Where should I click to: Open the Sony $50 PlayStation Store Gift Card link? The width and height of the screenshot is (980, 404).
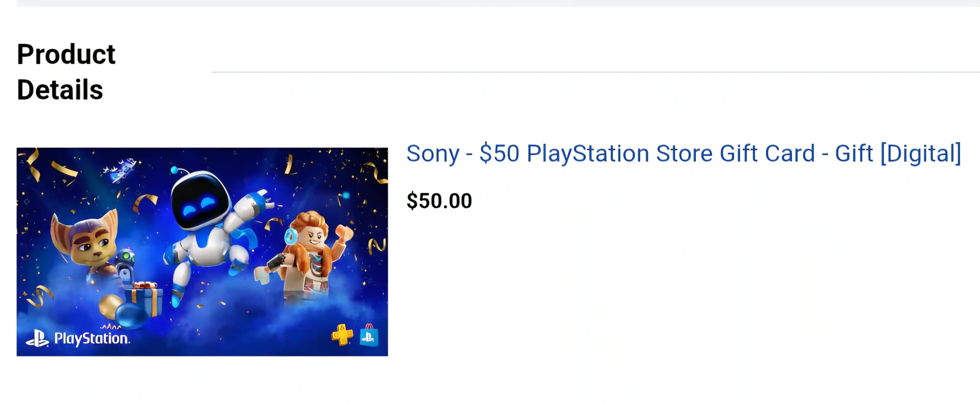pos(683,153)
